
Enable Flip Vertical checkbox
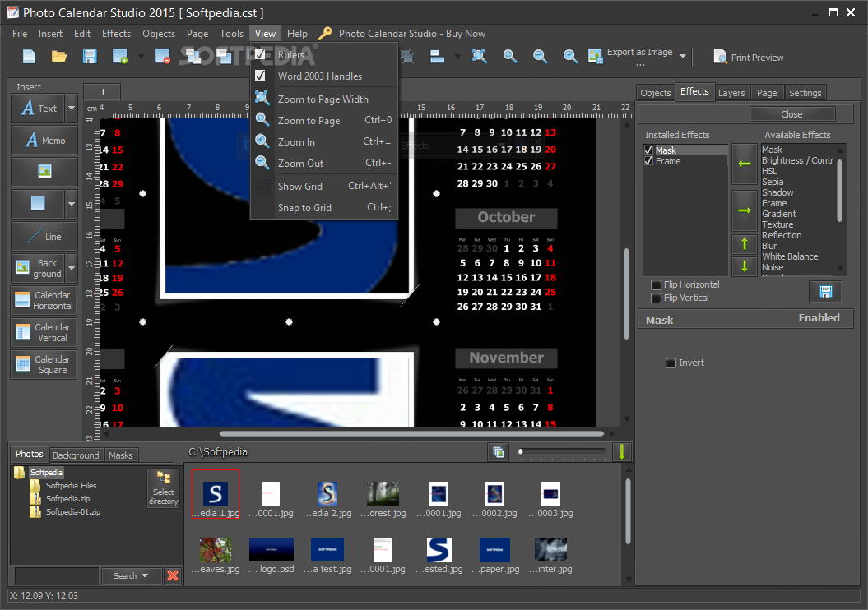pyautogui.click(x=656, y=298)
